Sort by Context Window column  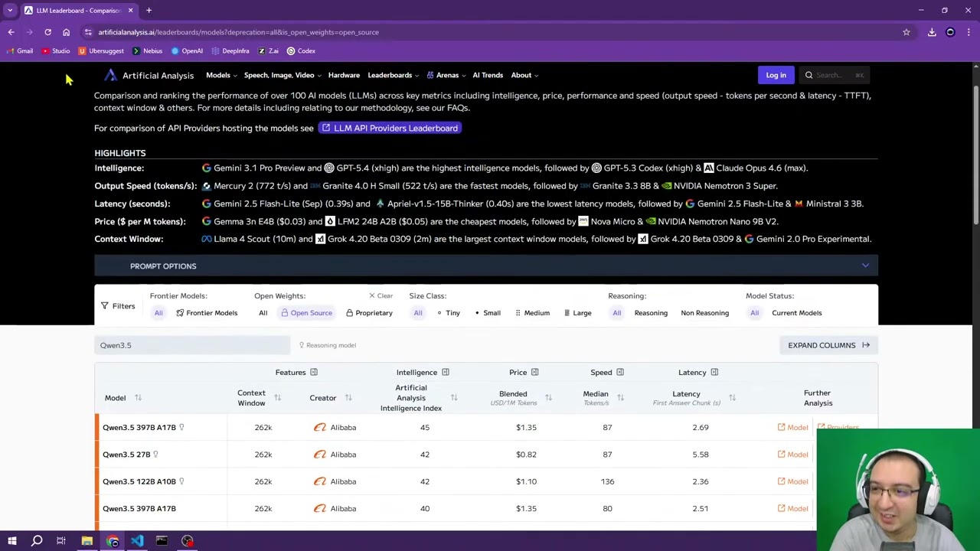point(277,398)
